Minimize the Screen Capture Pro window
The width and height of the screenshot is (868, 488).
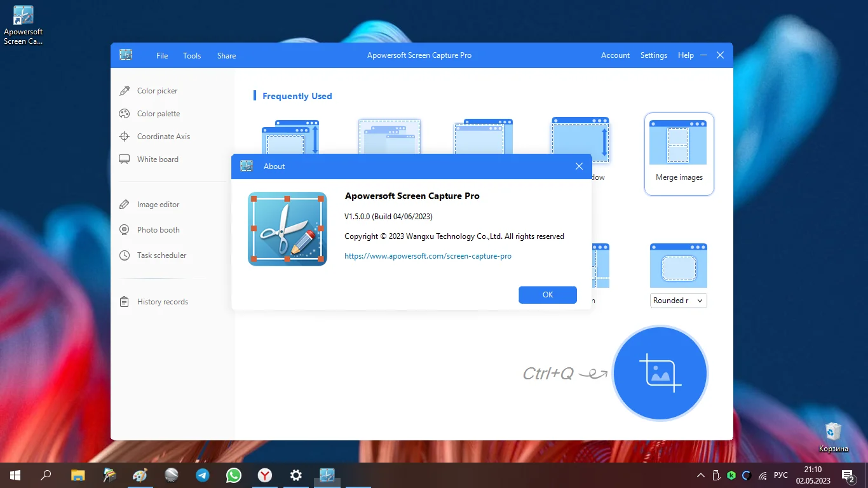click(x=704, y=55)
